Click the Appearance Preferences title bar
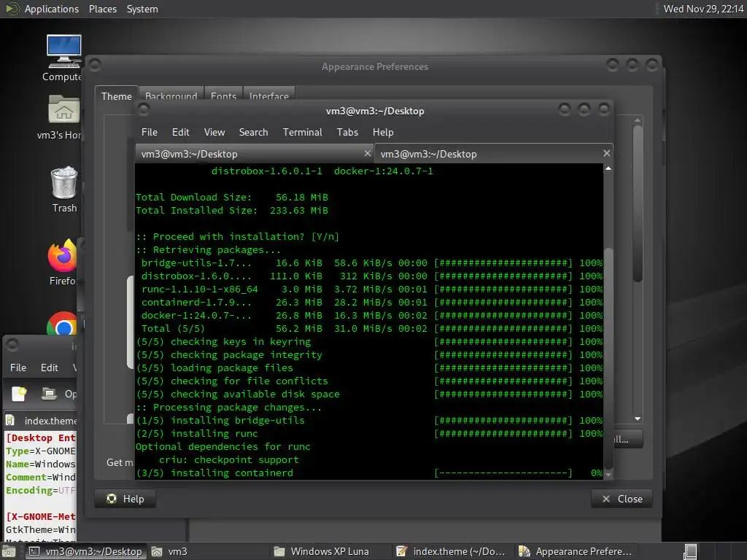 tap(375, 66)
